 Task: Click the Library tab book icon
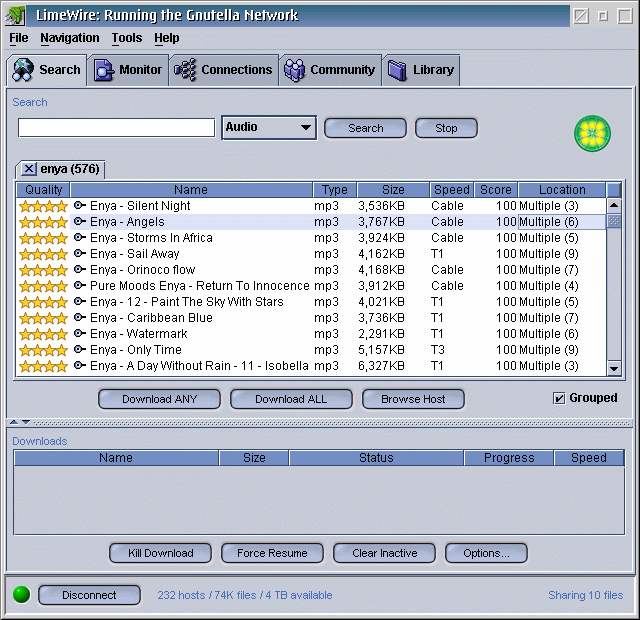click(x=397, y=70)
